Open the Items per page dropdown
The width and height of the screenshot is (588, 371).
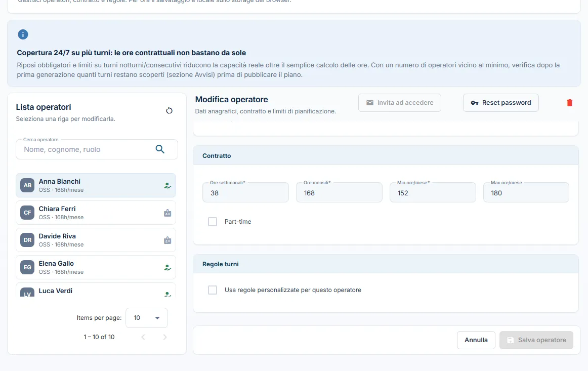coord(147,318)
